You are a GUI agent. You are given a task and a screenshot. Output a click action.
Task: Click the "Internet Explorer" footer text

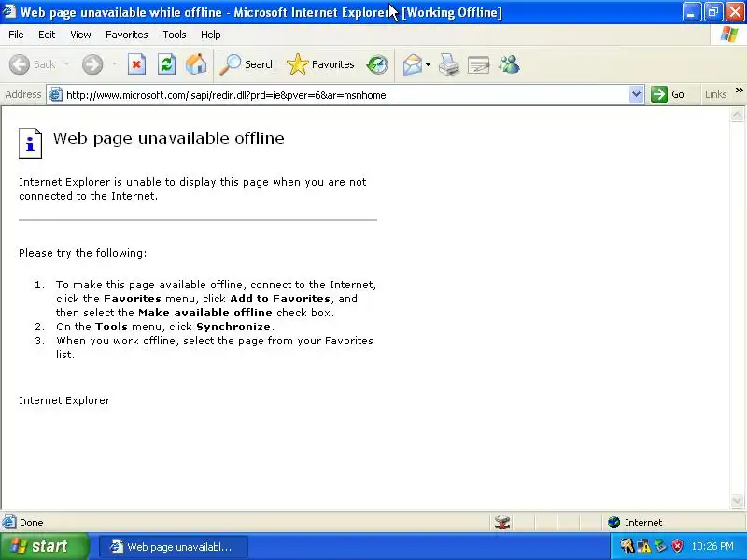pyautogui.click(x=64, y=400)
